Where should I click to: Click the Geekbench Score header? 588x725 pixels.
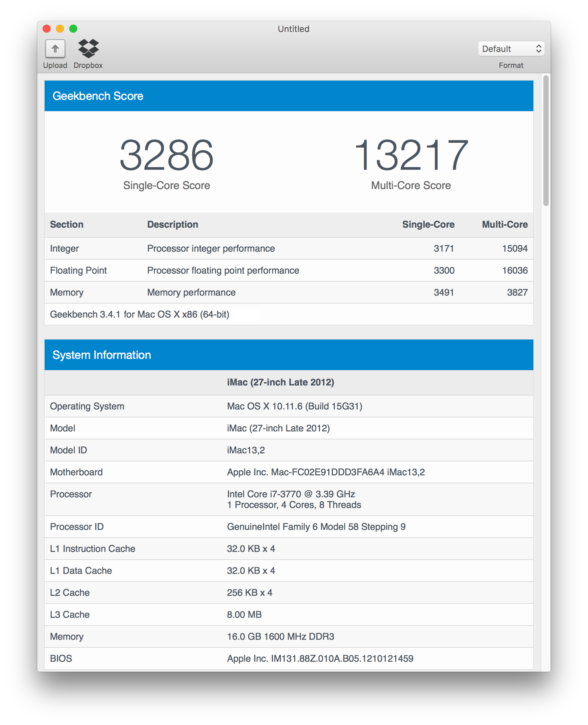coord(289,96)
